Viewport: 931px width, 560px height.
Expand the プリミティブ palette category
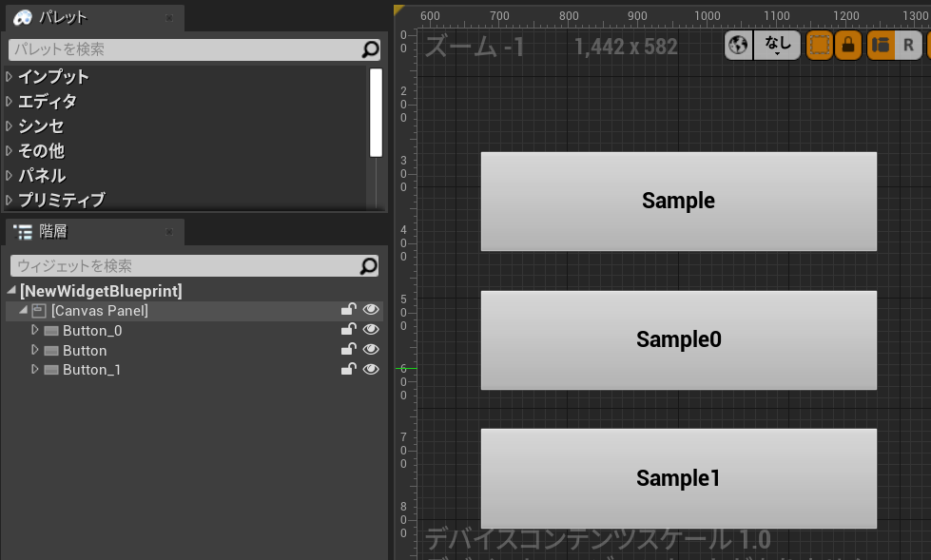point(9,200)
